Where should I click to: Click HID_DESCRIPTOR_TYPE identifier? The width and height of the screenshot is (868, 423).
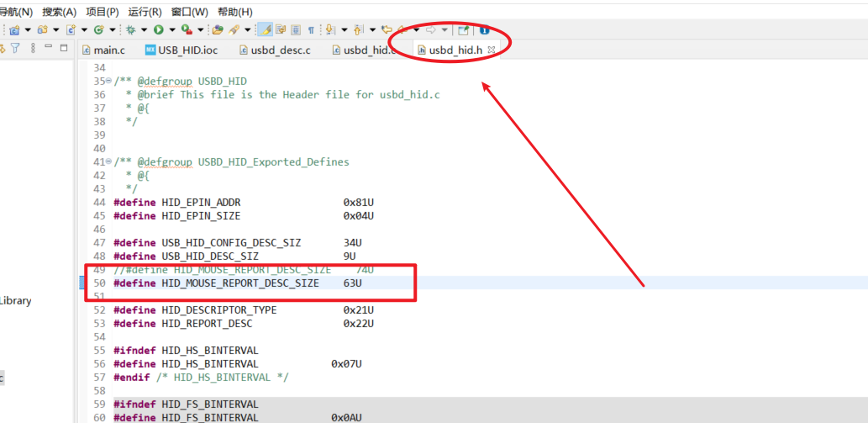coord(219,310)
